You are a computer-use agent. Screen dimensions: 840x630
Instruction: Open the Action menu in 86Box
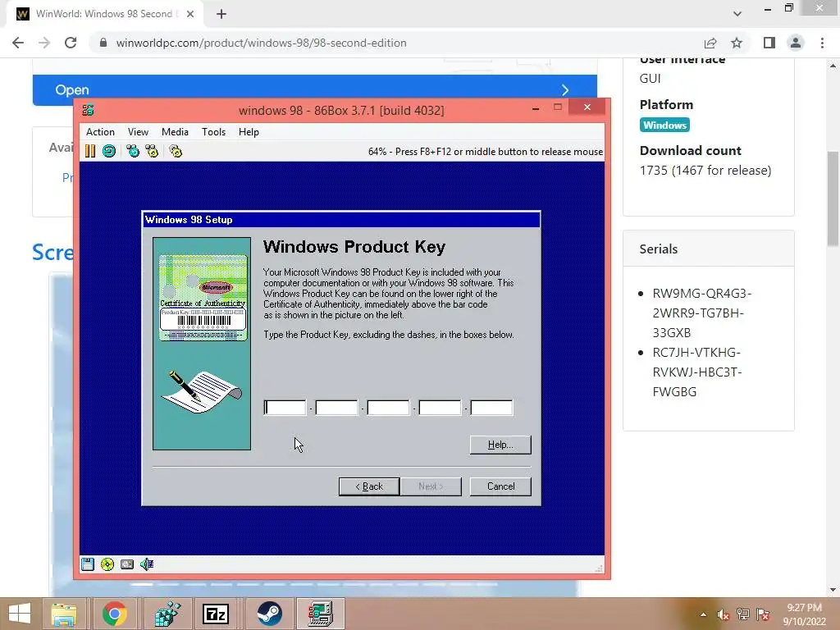point(100,132)
